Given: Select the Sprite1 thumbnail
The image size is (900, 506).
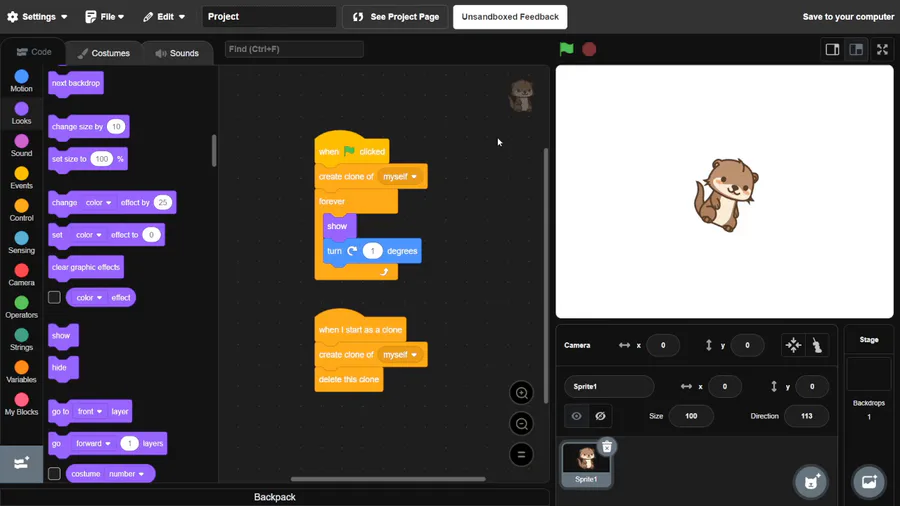Looking at the screenshot, I should coord(586,465).
